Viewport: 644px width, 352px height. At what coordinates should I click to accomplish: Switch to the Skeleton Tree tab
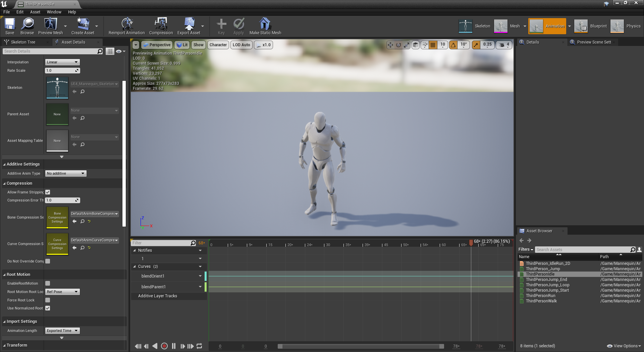coord(23,42)
